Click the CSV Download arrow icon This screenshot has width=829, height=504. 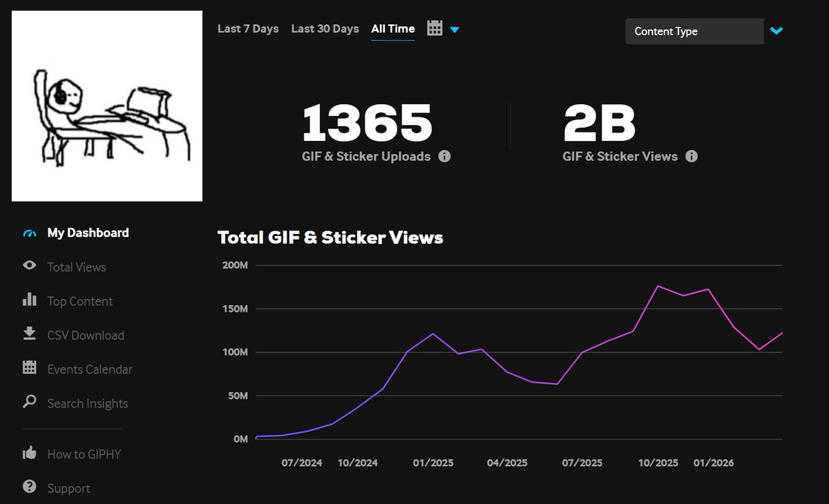(29, 333)
